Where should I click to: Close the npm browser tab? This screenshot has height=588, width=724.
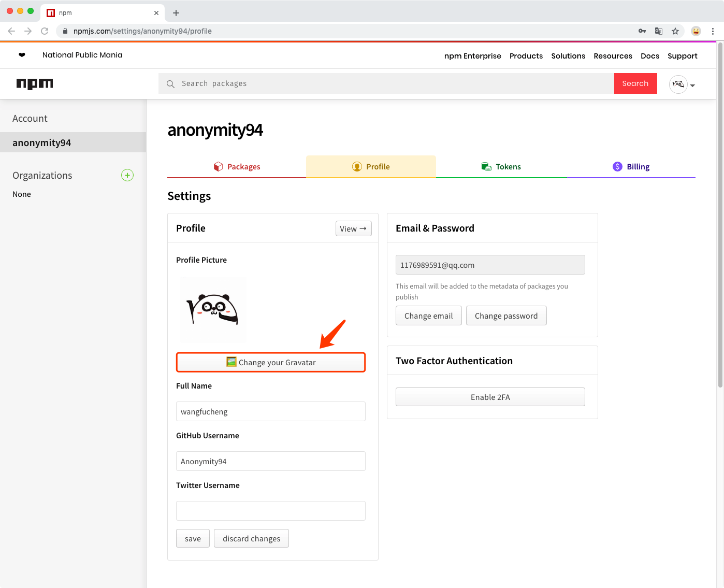(156, 13)
